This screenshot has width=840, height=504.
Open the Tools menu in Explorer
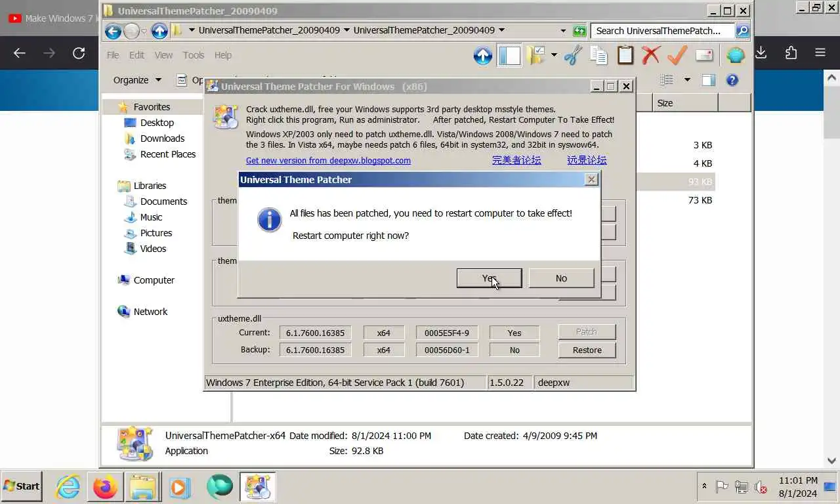coord(194,55)
